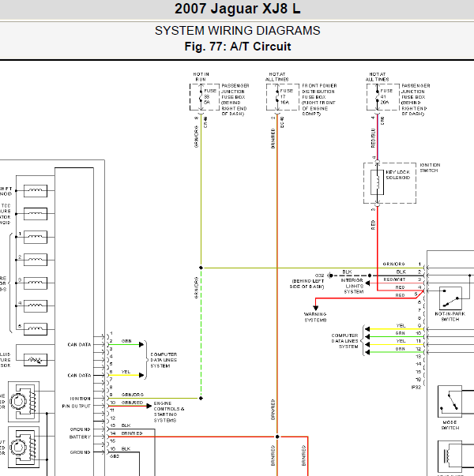The height and width of the screenshot is (476, 474).
Task: Click the 'SYSTEM WIRING DIAGRAMS' heading
Action: click(237, 31)
